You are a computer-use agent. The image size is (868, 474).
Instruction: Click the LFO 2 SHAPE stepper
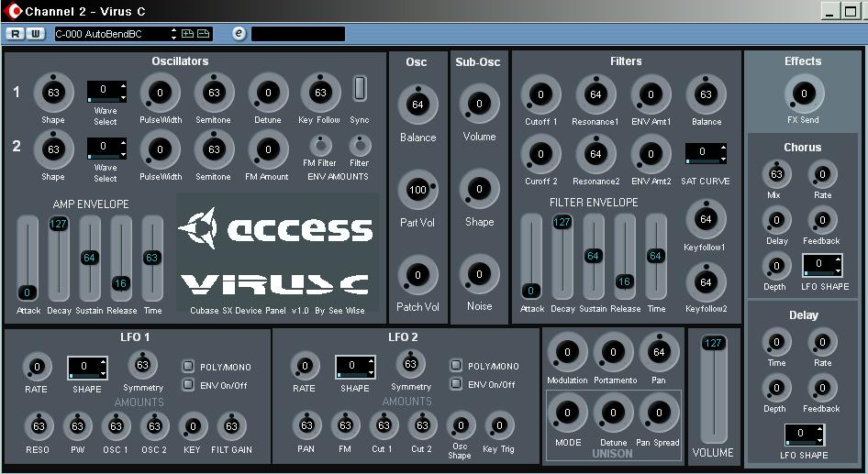[355, 366]
